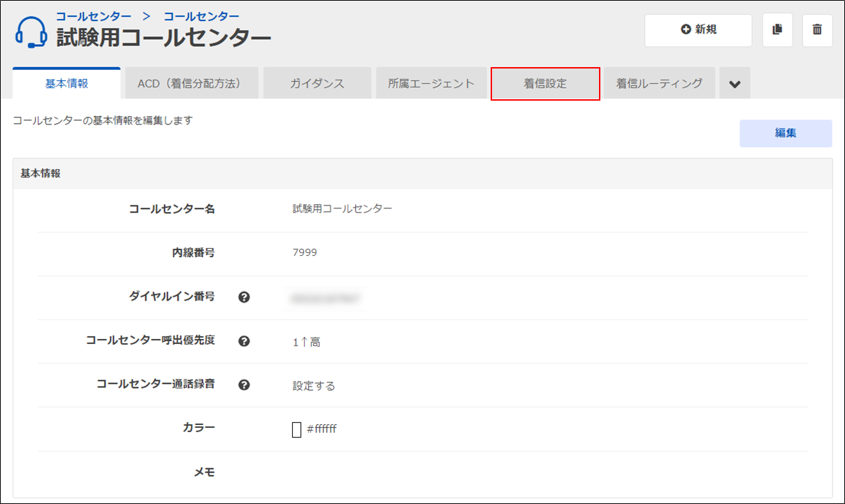Open the ガイダンス tab
Image resolution: width=845 pixels, height=504 pixels.
[317, 84]
